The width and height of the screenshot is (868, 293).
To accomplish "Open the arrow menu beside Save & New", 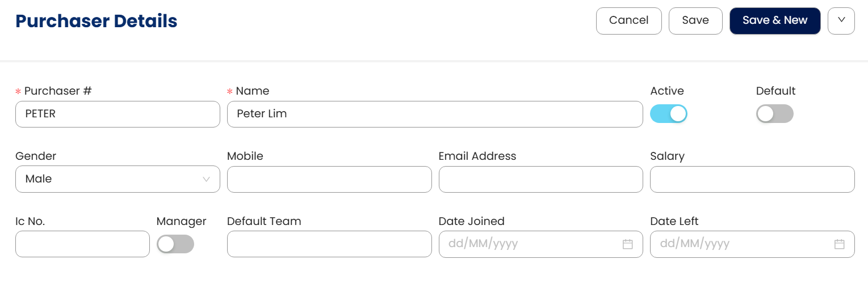I will click(841, 21).
